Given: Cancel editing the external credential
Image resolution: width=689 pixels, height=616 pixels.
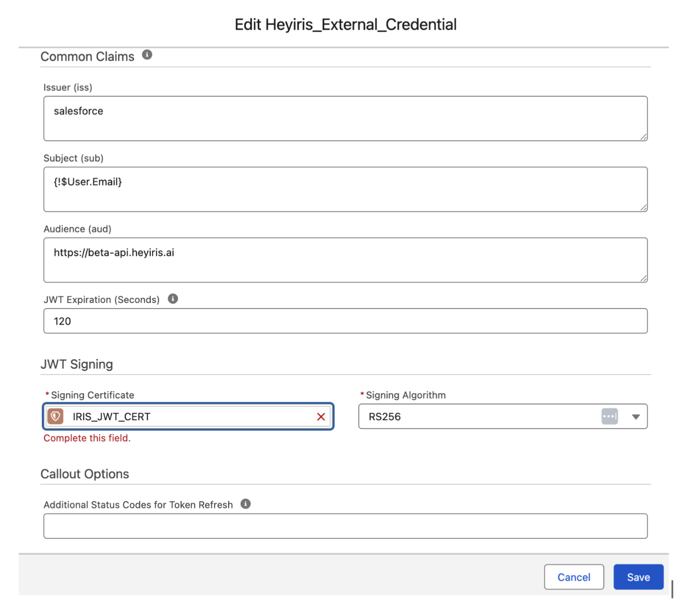Looking at the screenshot, I should (x=574, y=577).
